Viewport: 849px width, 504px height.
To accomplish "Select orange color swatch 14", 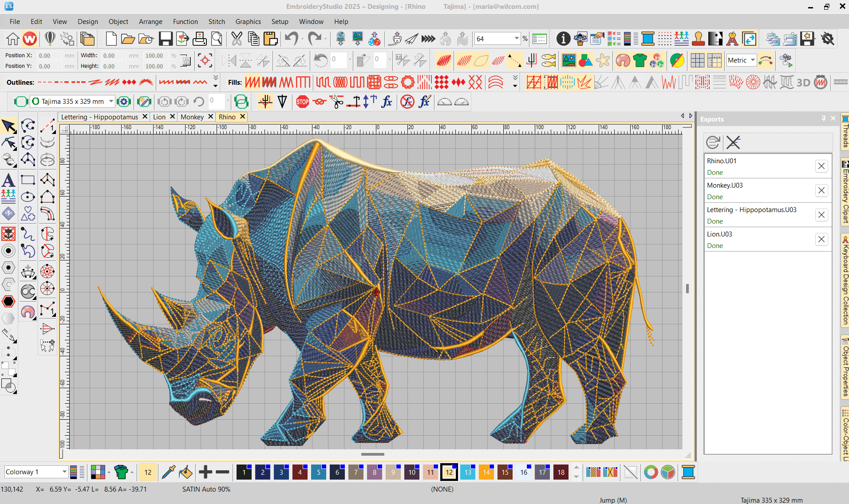I will pos(486,472).
